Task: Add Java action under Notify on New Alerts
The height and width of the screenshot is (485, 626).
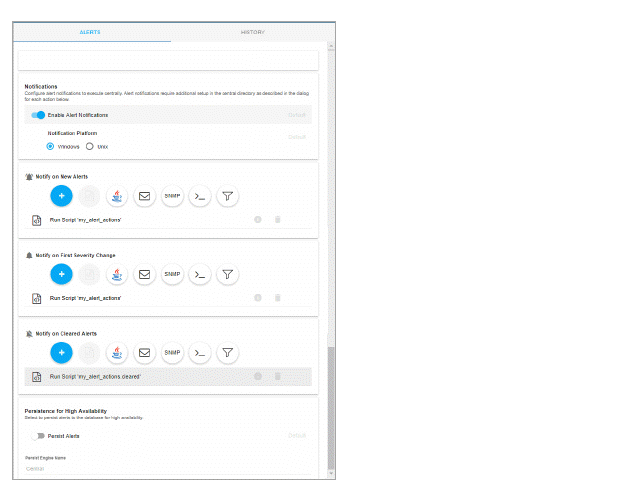Action: (117, 196)
